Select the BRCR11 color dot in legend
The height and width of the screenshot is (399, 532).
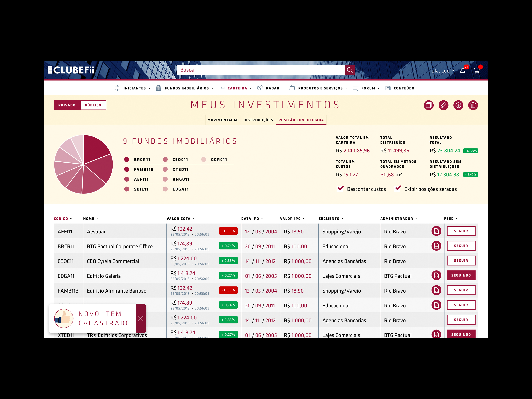pyautogui.click(x=127, y=159)
